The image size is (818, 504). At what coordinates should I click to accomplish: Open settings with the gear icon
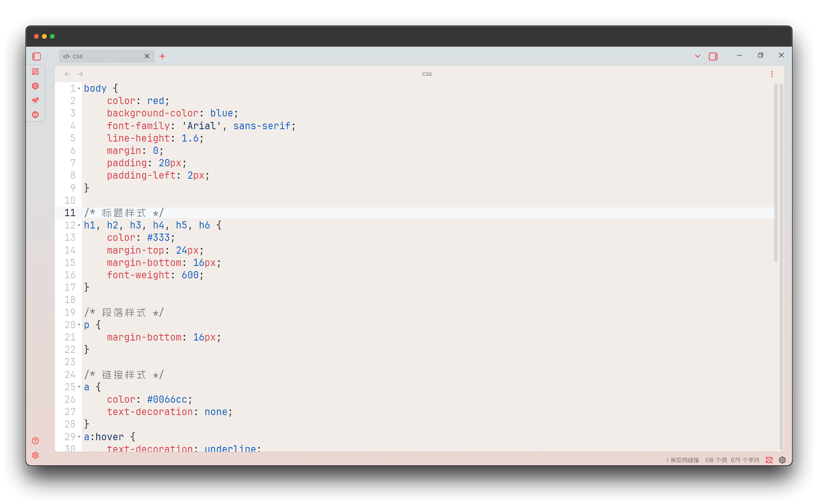pyautogui.click(x=35, y=455)
